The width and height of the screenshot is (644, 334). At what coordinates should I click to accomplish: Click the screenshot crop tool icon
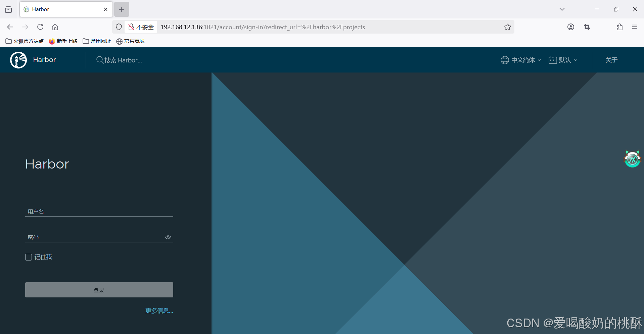point(587,27)
